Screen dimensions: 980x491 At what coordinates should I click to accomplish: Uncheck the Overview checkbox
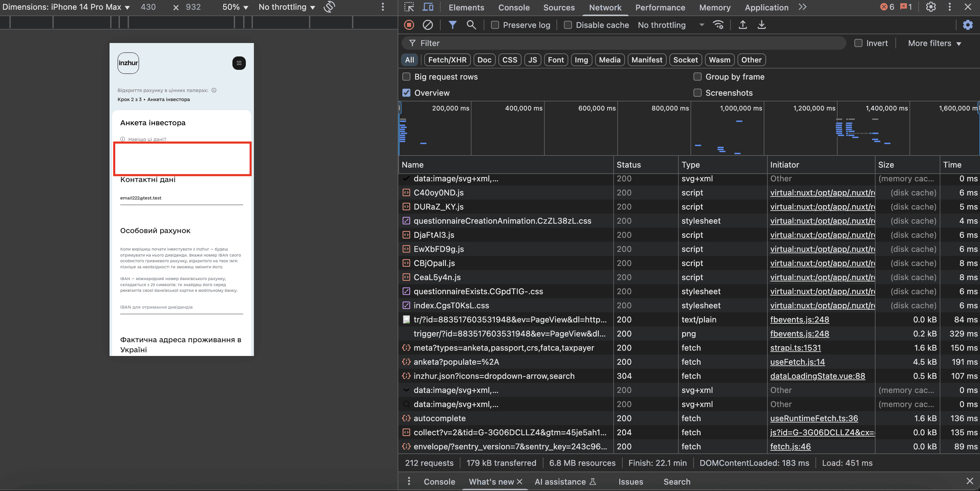406,93
